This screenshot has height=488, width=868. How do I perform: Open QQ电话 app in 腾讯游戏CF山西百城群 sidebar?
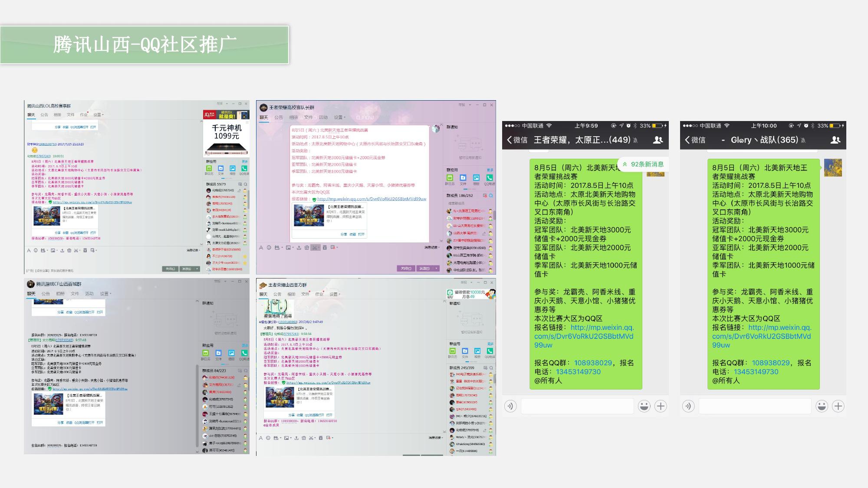coord(244,353)
